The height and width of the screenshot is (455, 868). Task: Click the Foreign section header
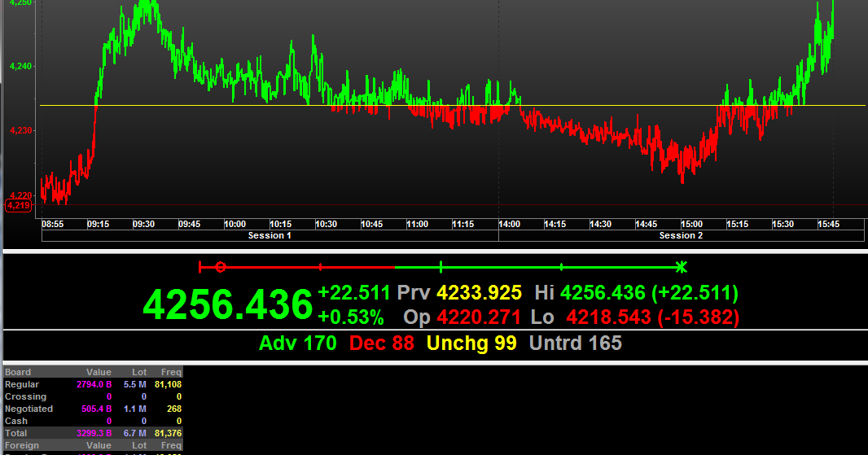(x=22, y=445)
